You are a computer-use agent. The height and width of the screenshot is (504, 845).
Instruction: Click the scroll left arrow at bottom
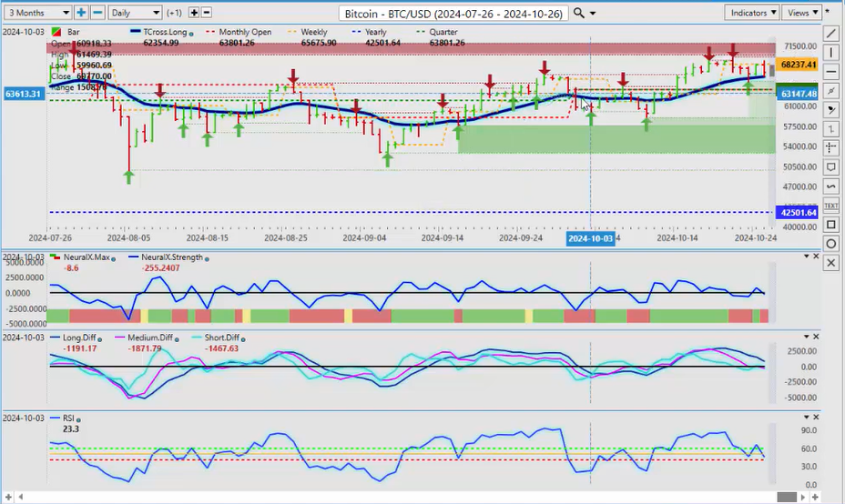[20, 497]
